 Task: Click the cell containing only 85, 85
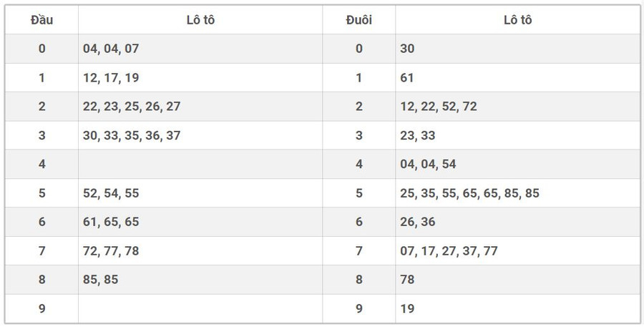[100, 280]
